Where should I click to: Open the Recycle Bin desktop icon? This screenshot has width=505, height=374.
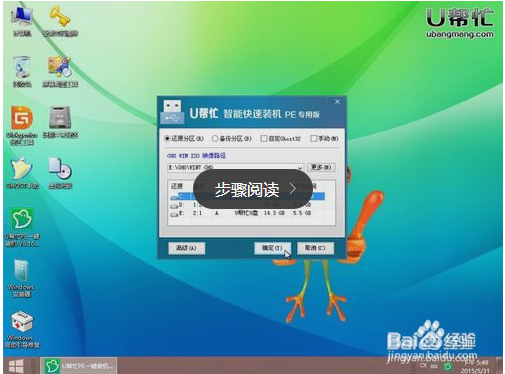pyautogui.click(x=22, y=72)
